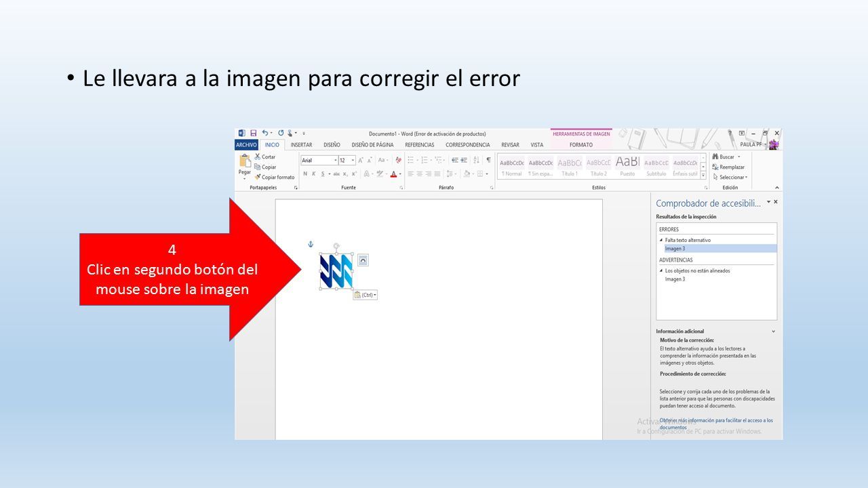This screenshot has height=488, width=868.
Task: Align the text to the right
Action: (430, 174)
